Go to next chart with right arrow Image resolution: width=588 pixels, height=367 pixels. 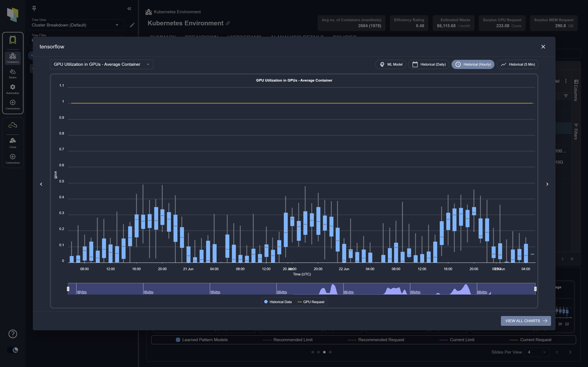click(547, 184)
